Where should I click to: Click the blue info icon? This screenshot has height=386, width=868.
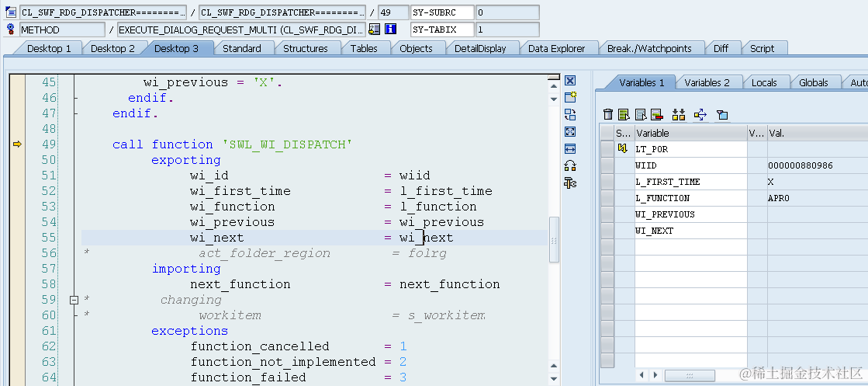pyautogui.click(x=391, y=29)
